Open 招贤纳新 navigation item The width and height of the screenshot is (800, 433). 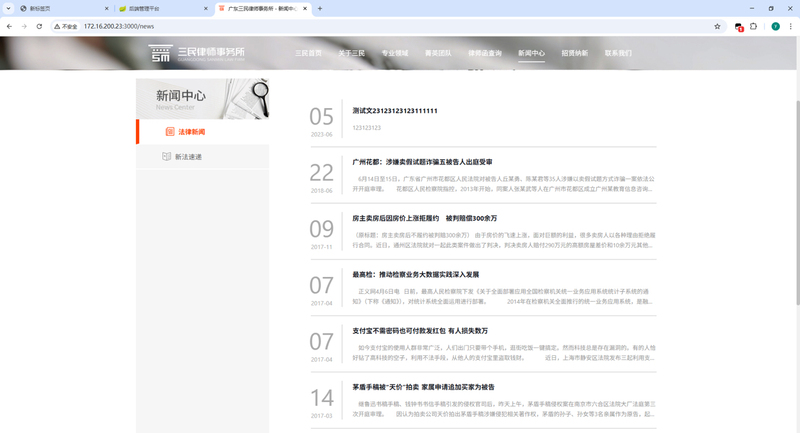(x=574, y=53)
